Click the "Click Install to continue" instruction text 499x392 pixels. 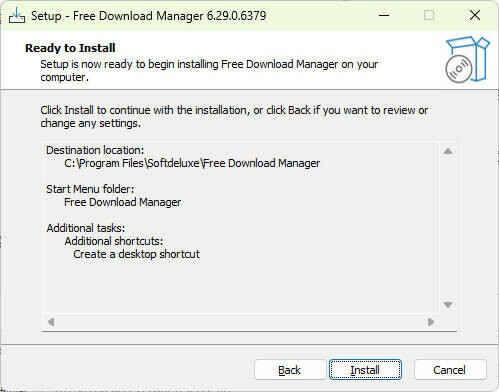coord(234,117)
